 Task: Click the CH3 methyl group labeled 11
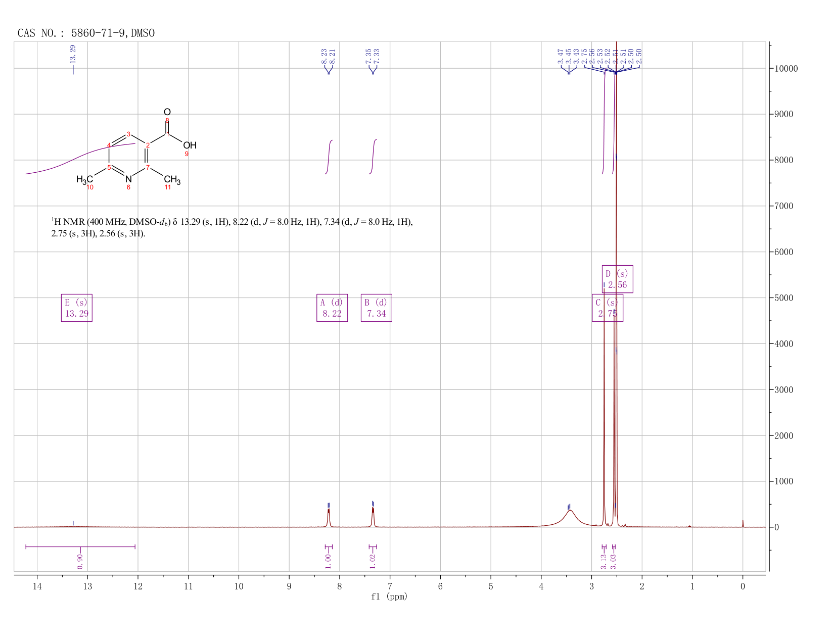[172, 180]
